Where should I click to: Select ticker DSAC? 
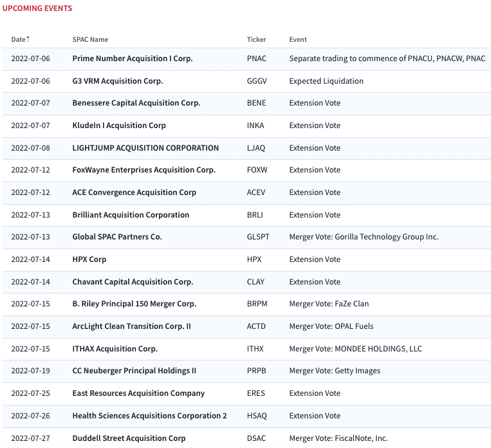point(256,438)
